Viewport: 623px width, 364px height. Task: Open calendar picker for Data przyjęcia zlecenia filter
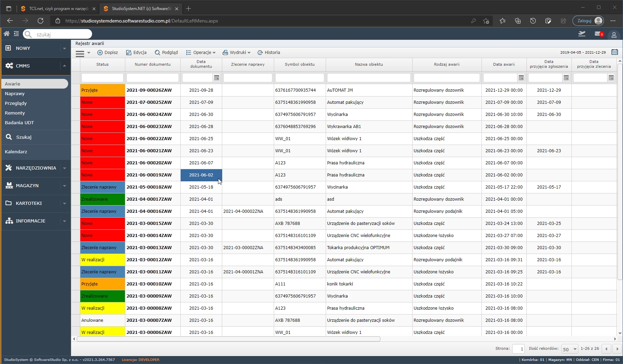click(x=611, y=78)
